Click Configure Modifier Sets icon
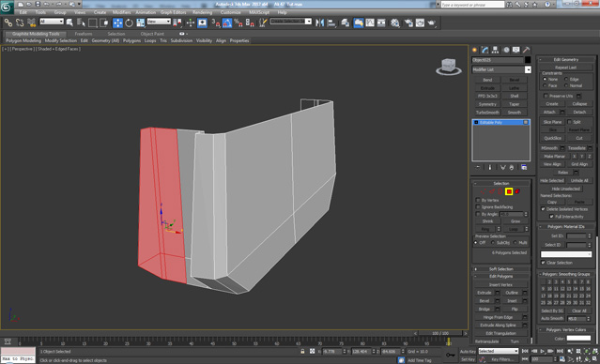Viewport: 600px width, 364px height. click(524, 168)
